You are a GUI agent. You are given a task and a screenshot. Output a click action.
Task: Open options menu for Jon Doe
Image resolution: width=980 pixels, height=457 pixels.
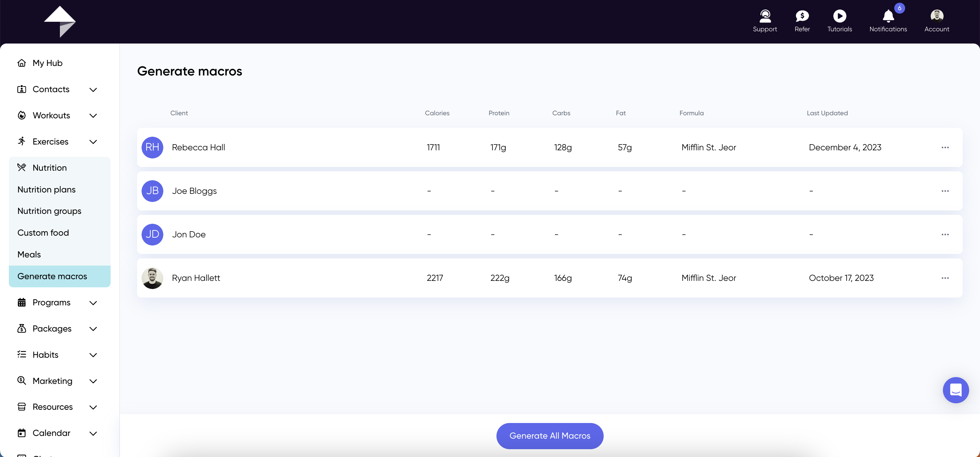click(945, 235)
